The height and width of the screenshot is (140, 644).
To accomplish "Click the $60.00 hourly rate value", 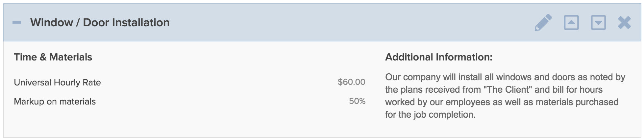I will (351, 82).
